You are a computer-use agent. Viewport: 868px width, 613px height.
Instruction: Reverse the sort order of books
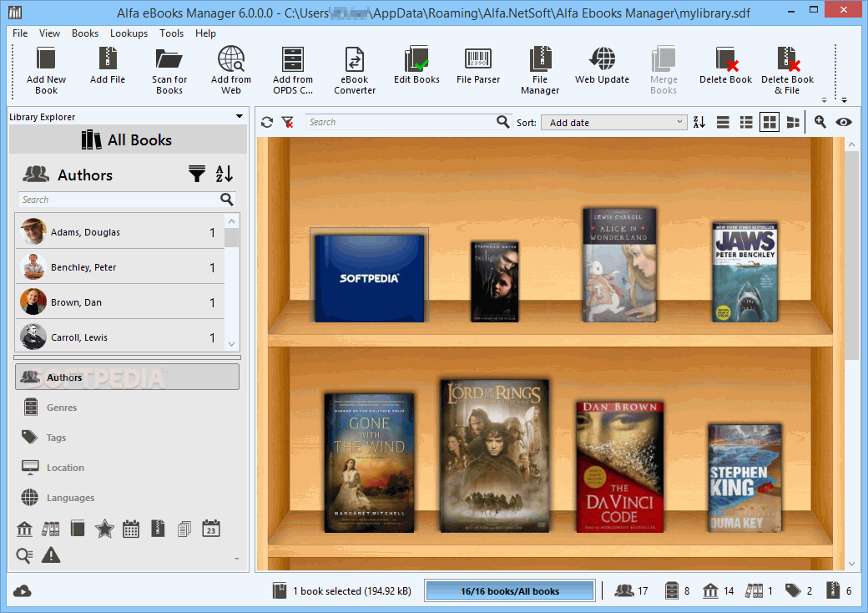(699, 123)
